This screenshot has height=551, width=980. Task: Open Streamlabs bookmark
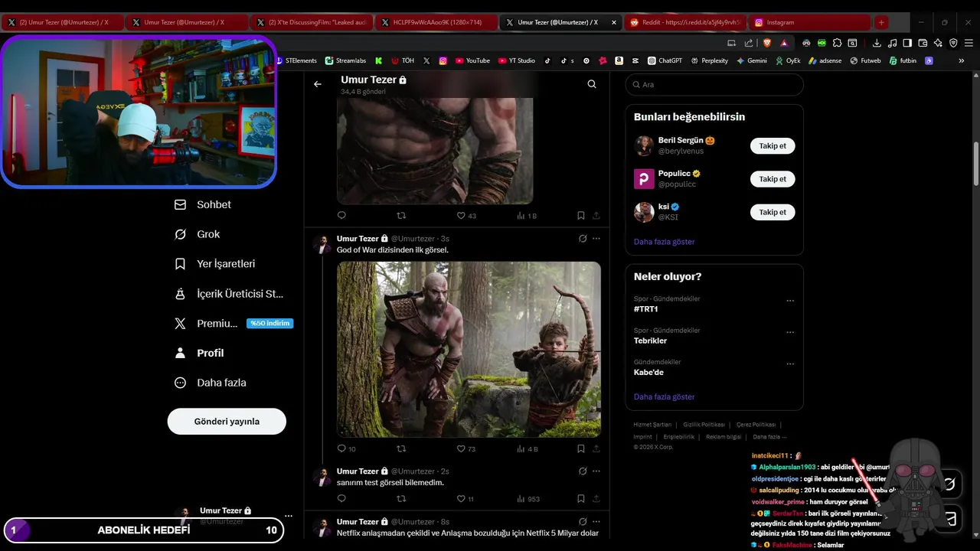pos(345,60)
